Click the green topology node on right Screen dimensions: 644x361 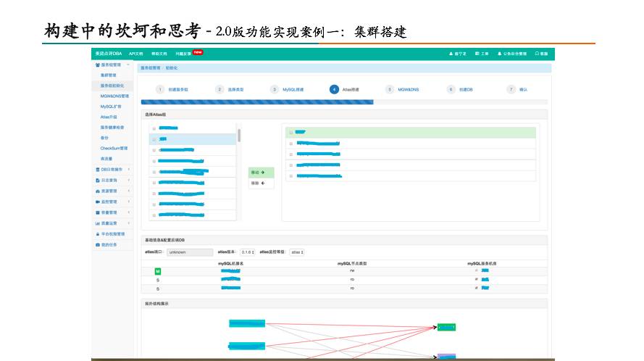446,327
